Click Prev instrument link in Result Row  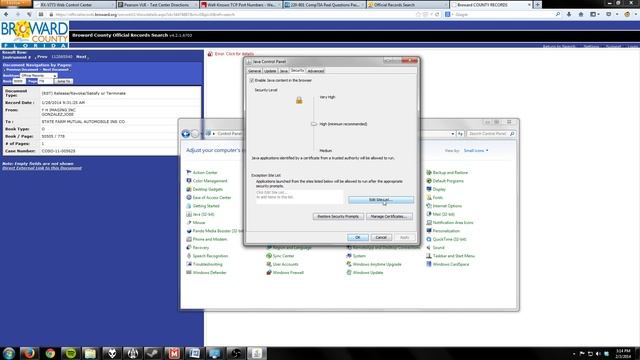[x=42, y=57]
